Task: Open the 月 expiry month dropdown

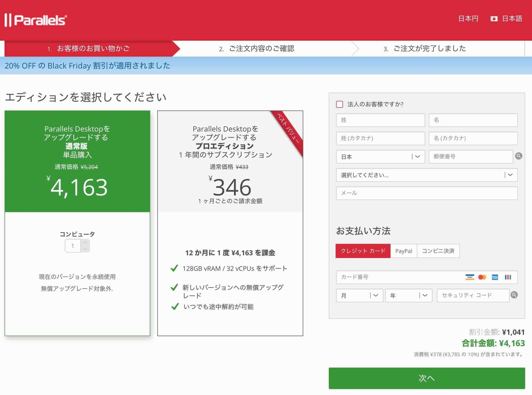Action: pos(359,295)
